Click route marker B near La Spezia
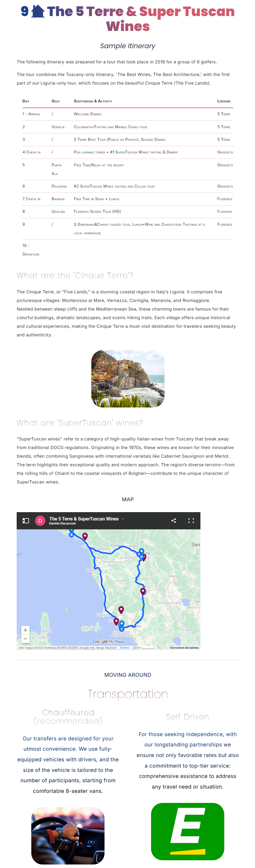 click(x=72, y=535)
